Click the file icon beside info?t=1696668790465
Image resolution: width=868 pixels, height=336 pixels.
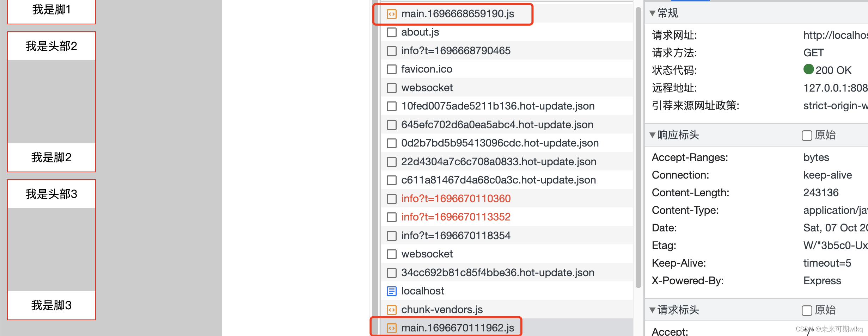(x=392, y=51)
